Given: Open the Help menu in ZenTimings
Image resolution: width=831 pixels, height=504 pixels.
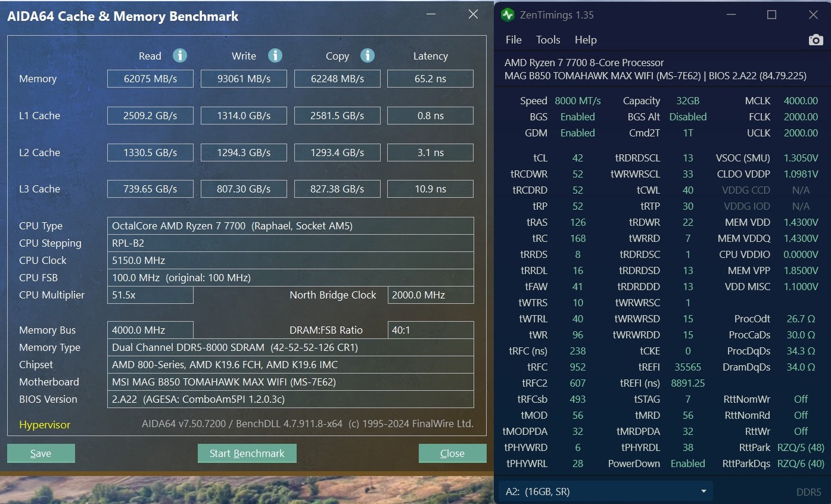Looking at the screenshot, I should coord(586,40).
